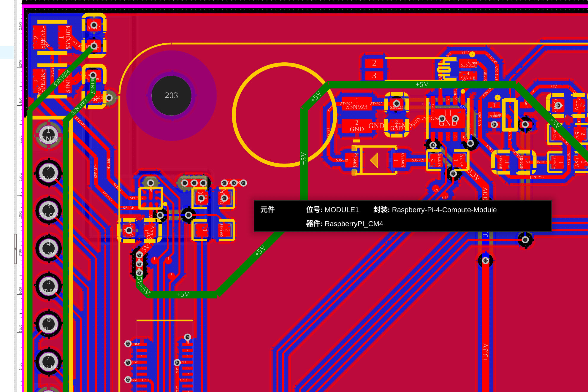Viewport: 588px width, 392px height.
Task: Select the large GND pad numbered 11
Action: point(448,118)
